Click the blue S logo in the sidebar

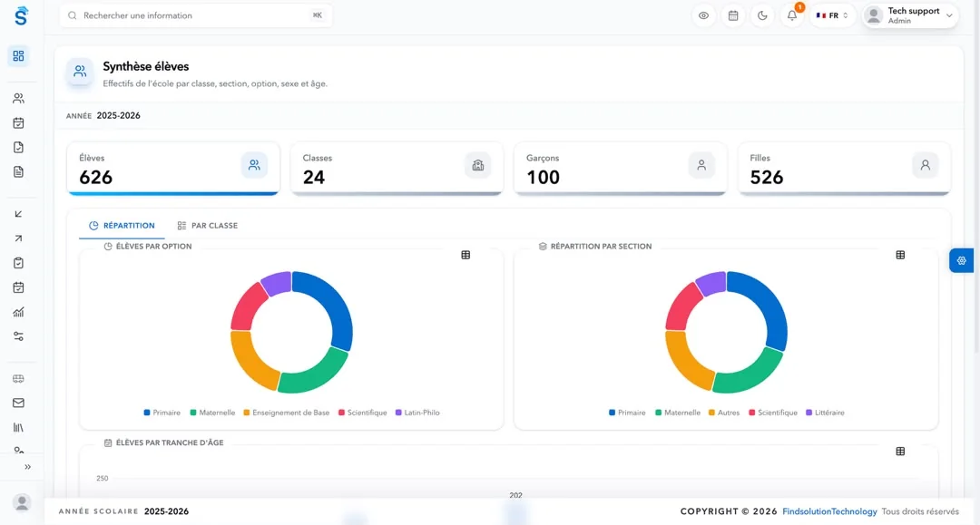click(x=21, y=15)
